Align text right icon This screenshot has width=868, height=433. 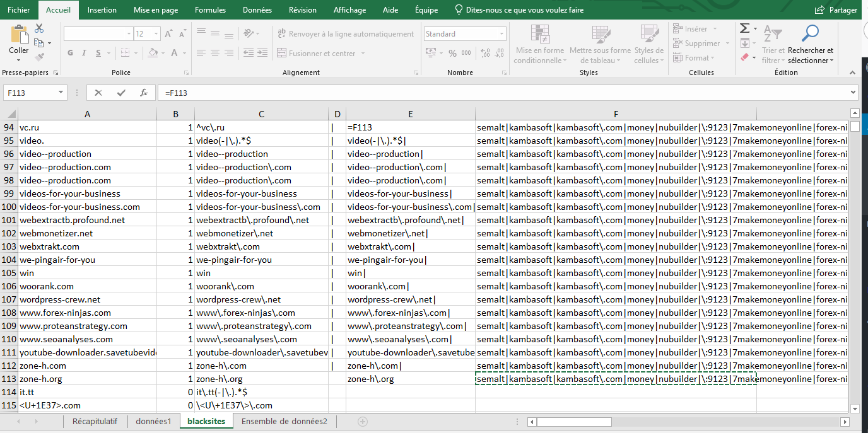(x=230, y=53)
